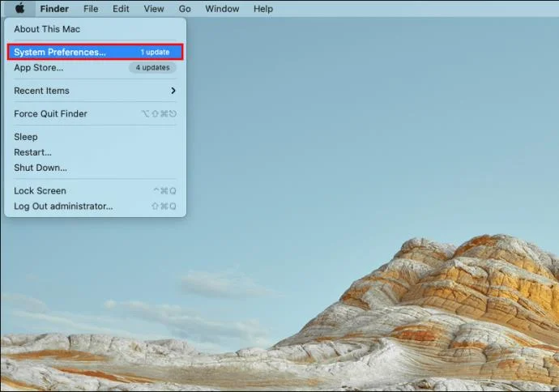Open App Store menu entry
Image resolution: width=559 pixels, height=392 pixels.
95,68
